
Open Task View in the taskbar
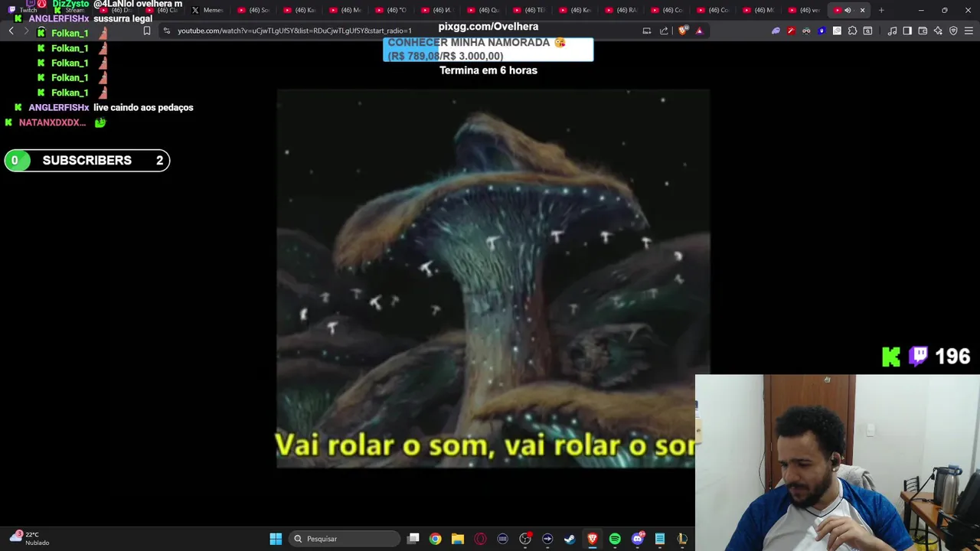pyautogui.click(x=413, y=539)
